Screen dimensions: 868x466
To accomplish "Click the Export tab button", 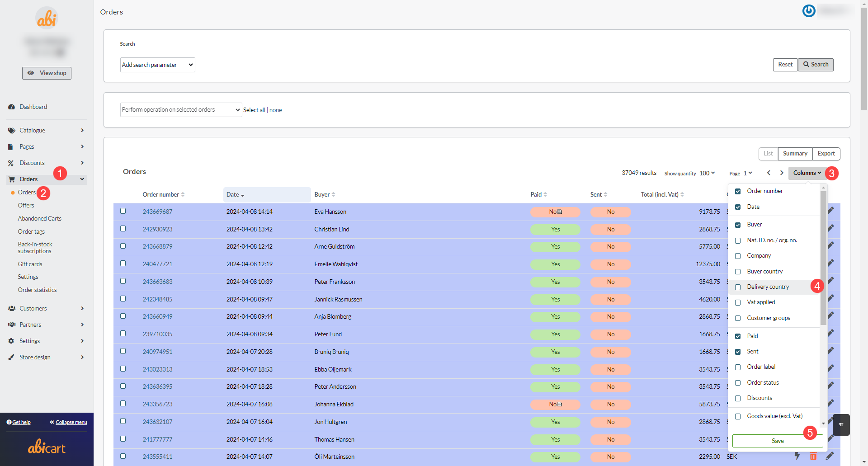I will point(826,154).
